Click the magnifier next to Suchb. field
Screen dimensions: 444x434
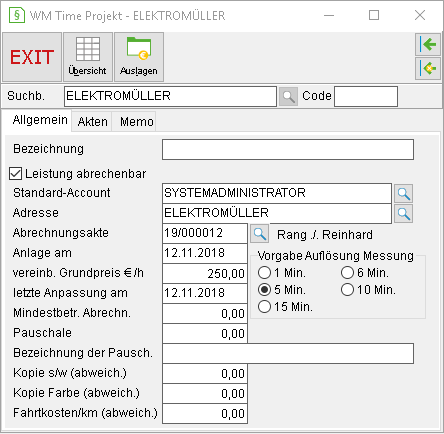pyautogui.click(x=288, y=97)
